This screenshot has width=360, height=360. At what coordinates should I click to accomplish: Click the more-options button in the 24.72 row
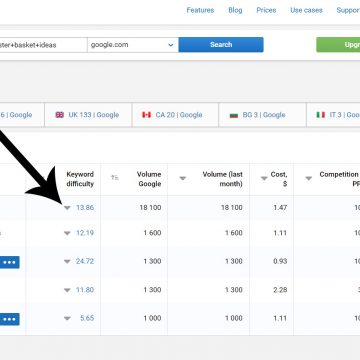[x=9, y=262]
